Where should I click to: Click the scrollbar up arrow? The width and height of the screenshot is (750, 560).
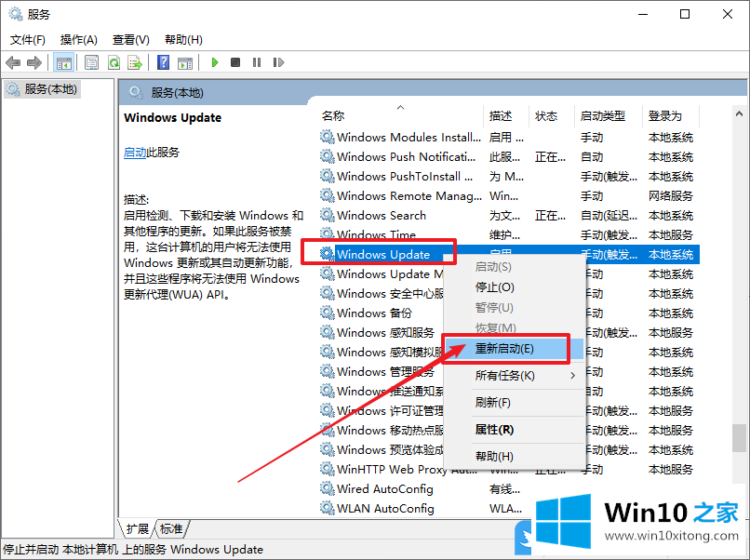click(739, 113)
